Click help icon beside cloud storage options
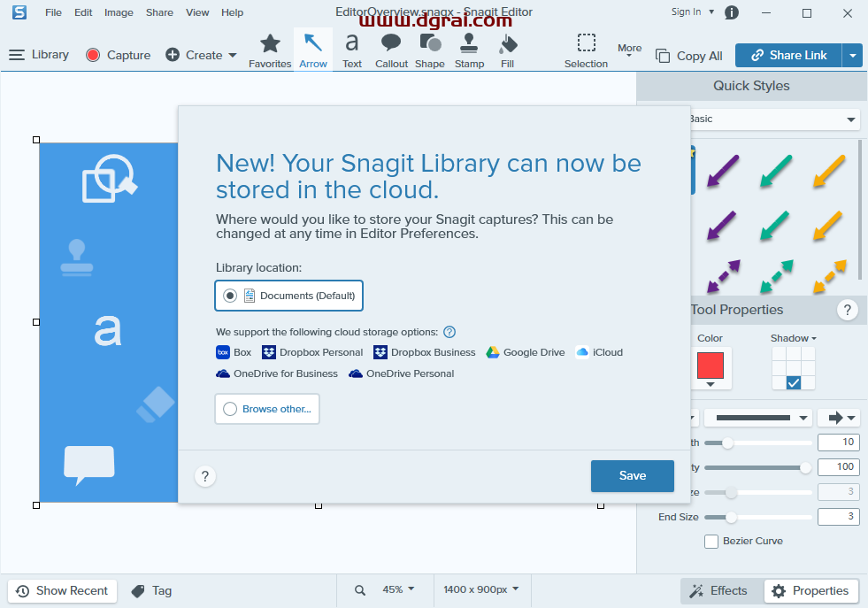 449,332
